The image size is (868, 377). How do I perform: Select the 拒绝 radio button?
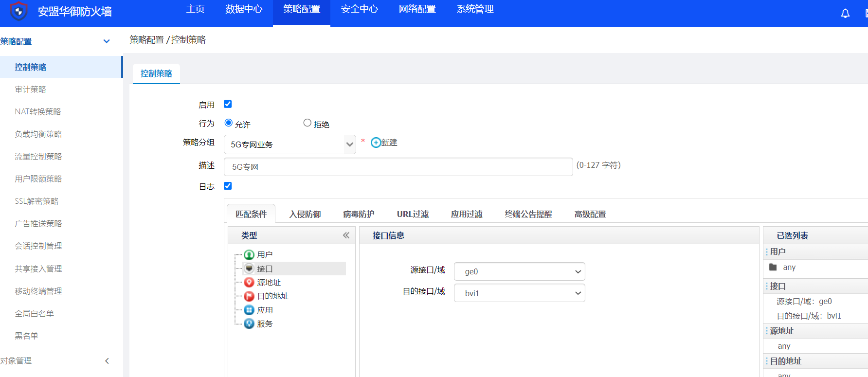[307, 123]
